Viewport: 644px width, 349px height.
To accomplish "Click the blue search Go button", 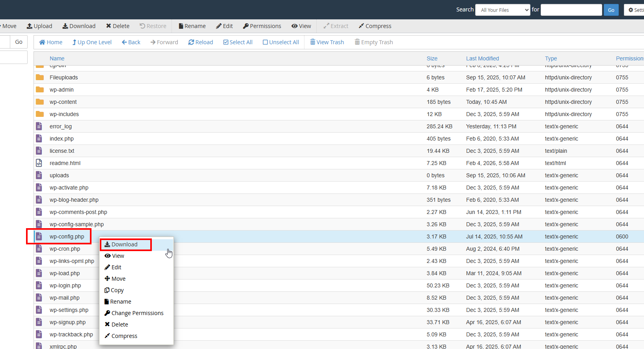I will coord(611,10).
